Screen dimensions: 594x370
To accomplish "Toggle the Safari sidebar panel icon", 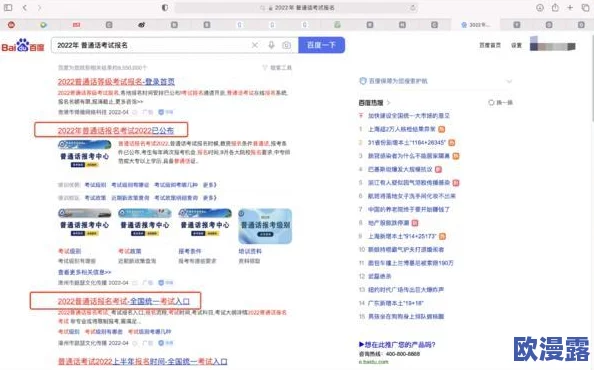I will click(x=8, y=8).
